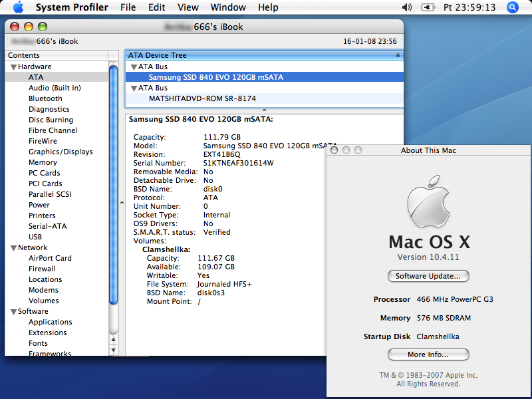Click the volume icon in menu bar
The image size is (532, 399).
[406, 7]
